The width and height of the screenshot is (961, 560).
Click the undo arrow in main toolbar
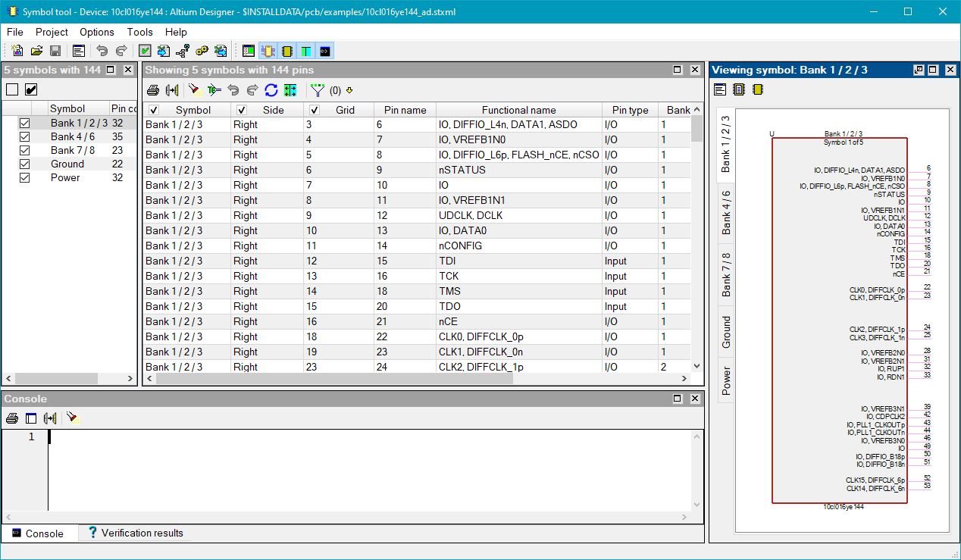tap(102, 51)
